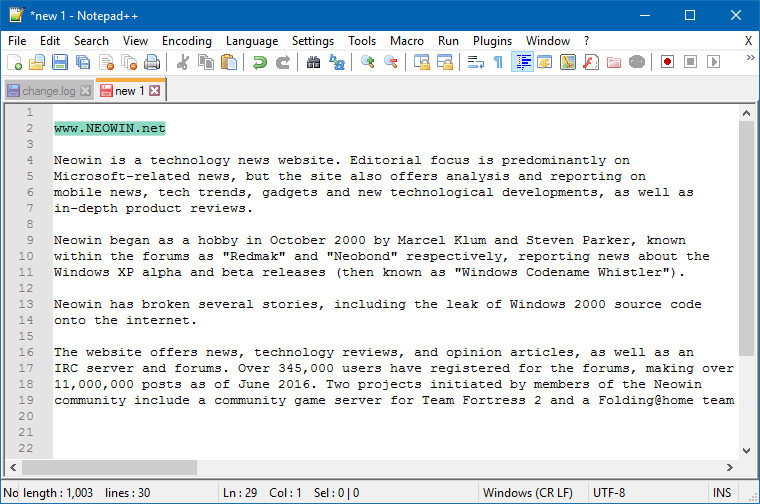Open the File menu
Screen dimensions: 760x504
17,41
